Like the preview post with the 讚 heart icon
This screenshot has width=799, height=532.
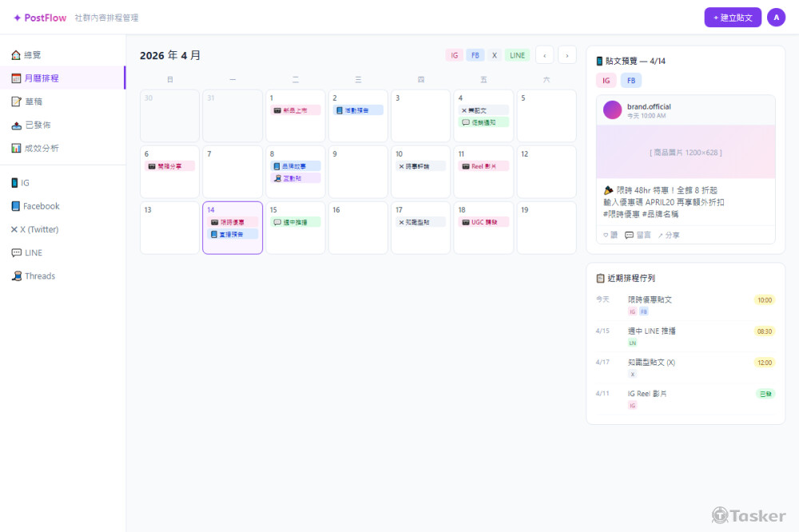(x=610, y=235)
